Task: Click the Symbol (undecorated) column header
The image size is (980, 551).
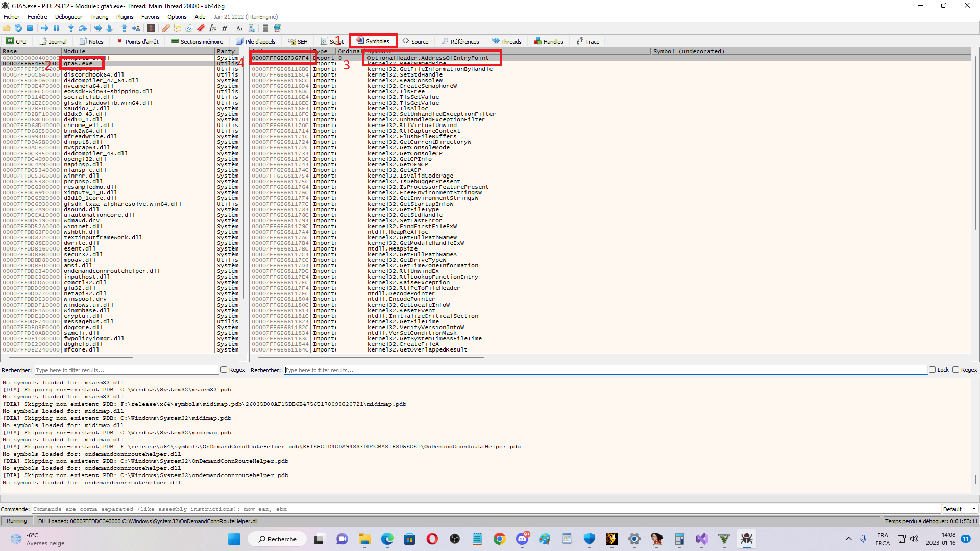Action: (x=812, y=51)
